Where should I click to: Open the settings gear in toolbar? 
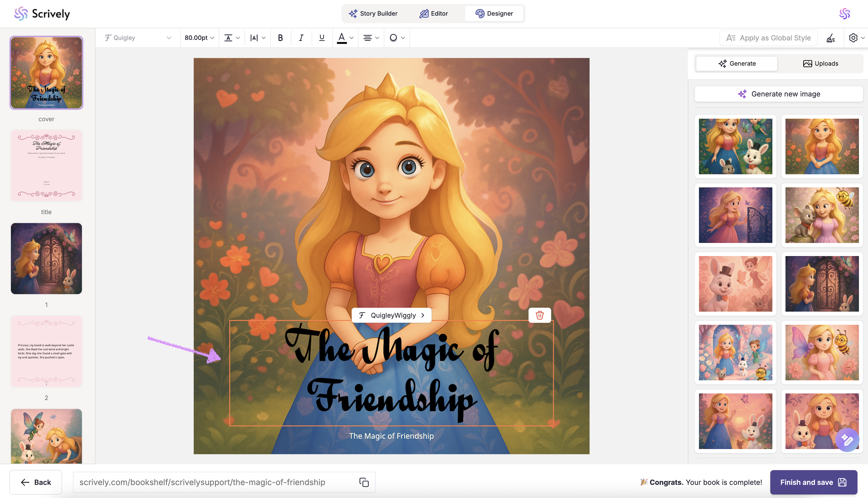point(853,38)
